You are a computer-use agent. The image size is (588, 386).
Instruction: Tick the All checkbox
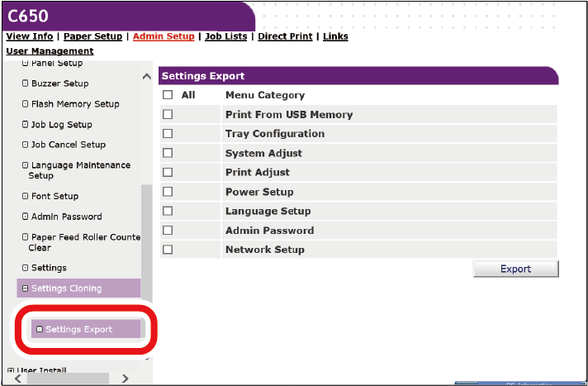(168, 95)
